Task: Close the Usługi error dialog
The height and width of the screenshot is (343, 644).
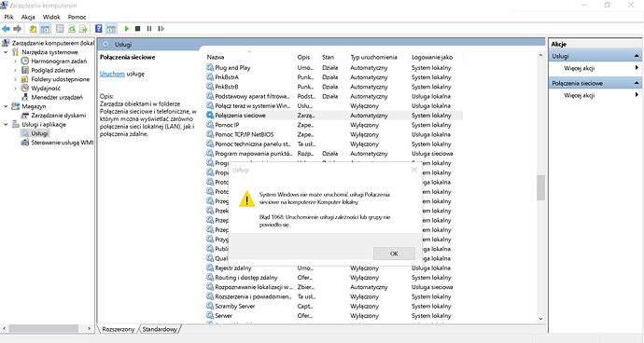Action: point(414,170)
